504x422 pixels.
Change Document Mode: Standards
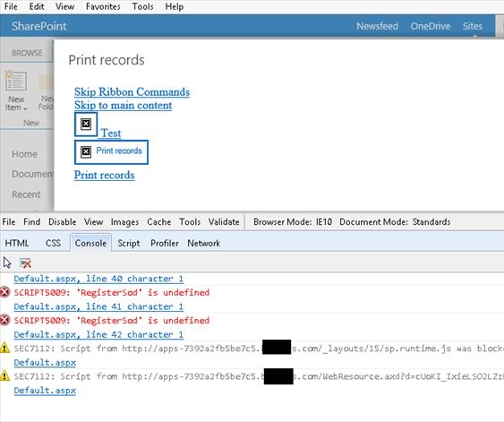[x=395, y=222]
